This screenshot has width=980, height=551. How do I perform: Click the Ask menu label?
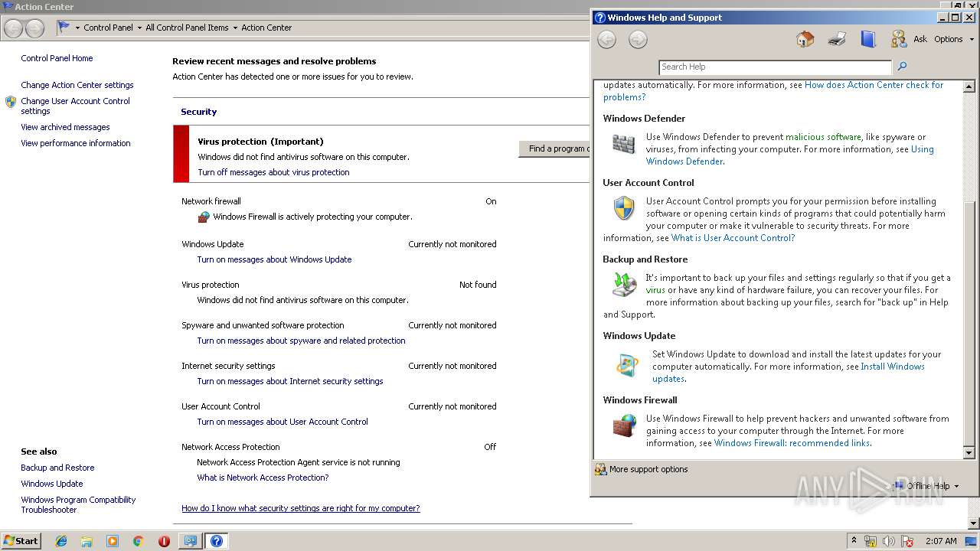[x=920, y=39]
